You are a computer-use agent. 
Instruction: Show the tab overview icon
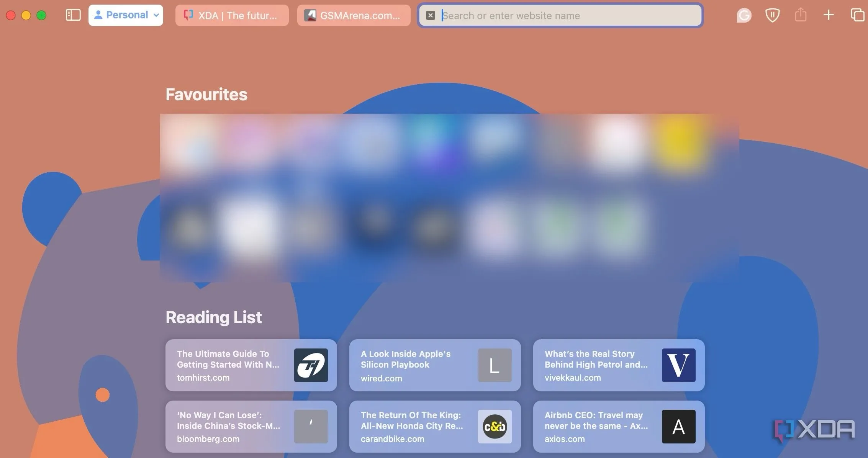click(857, 15)
